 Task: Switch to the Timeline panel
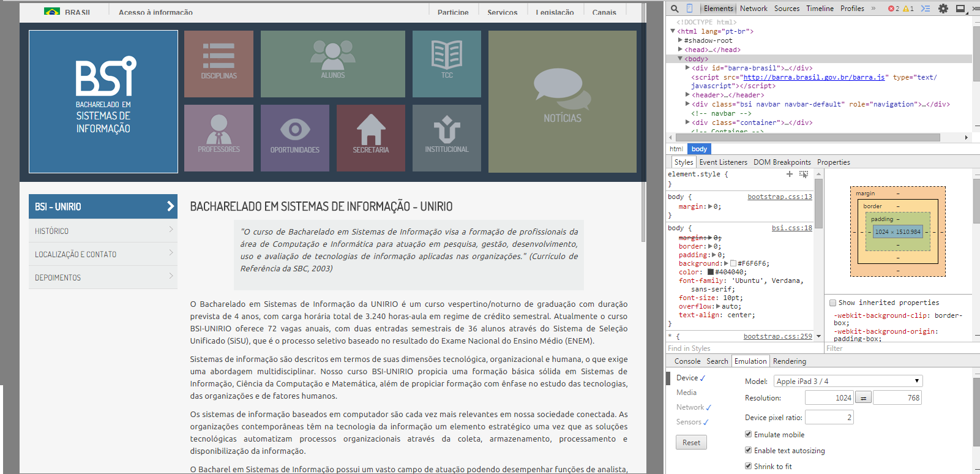click(x=820, y=9)
